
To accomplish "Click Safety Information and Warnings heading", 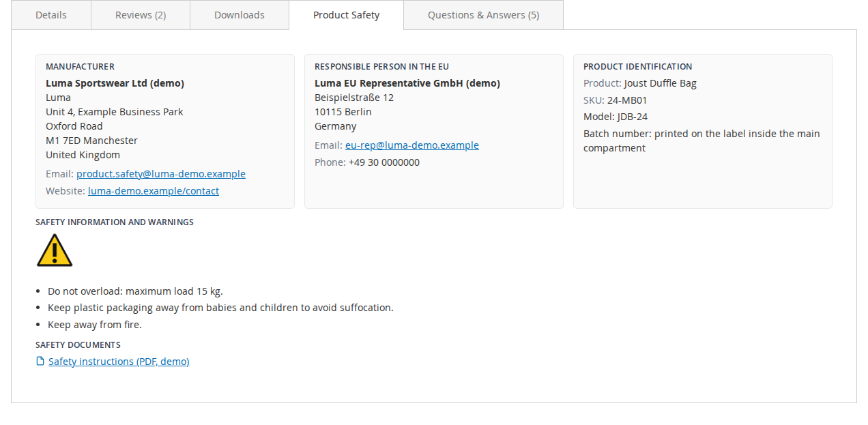I will click(x=115, y=222).
